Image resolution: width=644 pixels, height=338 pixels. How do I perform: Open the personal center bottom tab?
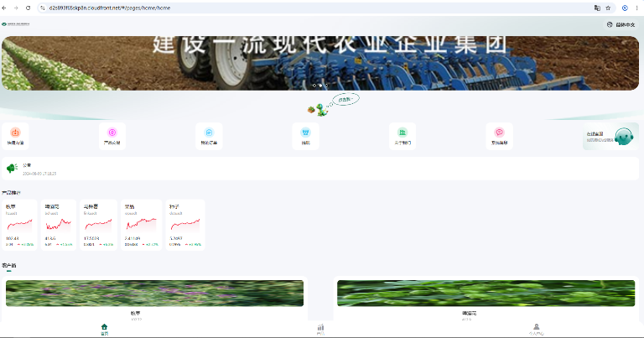[537, 330]
